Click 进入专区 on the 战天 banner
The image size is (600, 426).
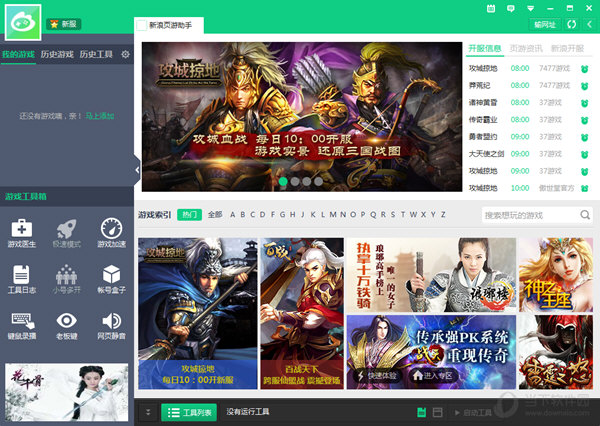[x=433, y=375]
